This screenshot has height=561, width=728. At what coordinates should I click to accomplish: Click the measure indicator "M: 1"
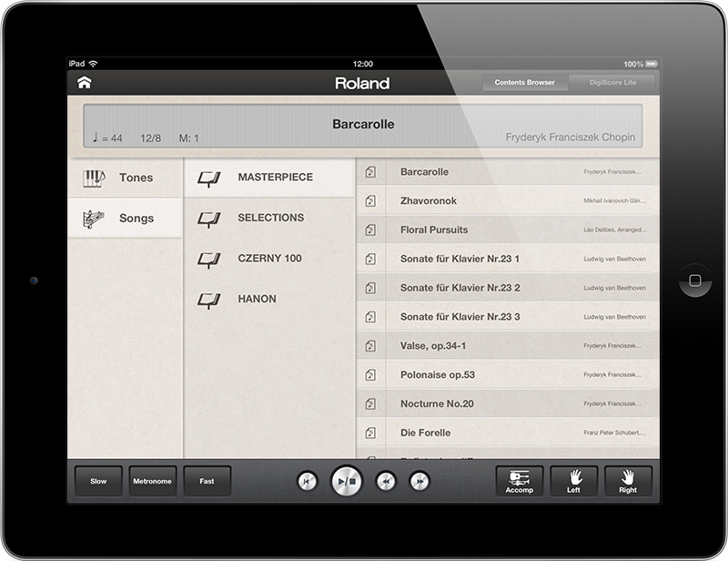(x=189, y=138)
